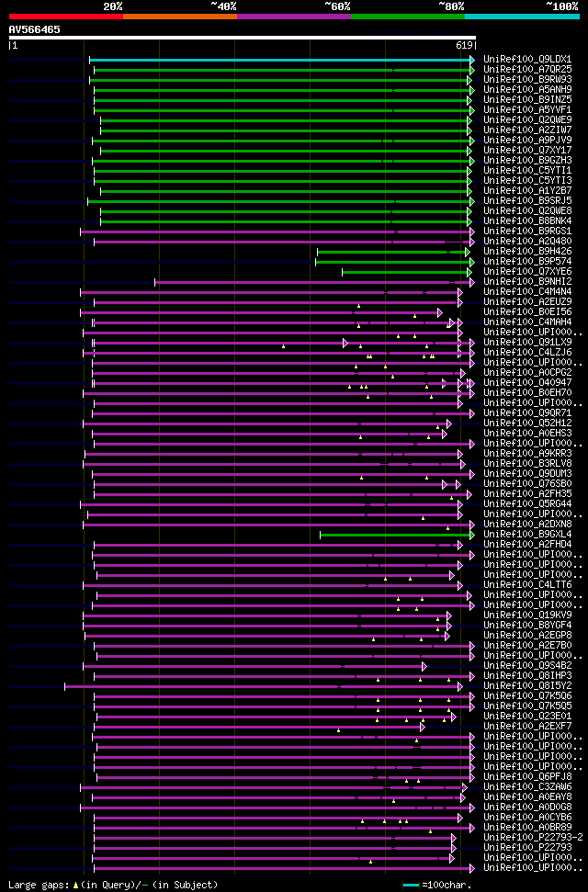
Task: Select the UniRef100_A1Y2B7 label
Action: tap(527, 190)
